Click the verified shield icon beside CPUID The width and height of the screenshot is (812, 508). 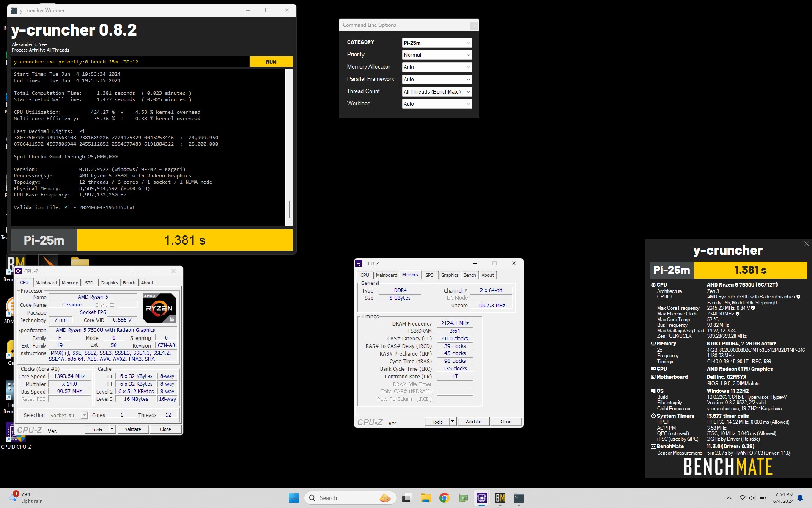[x=798, y=297]
